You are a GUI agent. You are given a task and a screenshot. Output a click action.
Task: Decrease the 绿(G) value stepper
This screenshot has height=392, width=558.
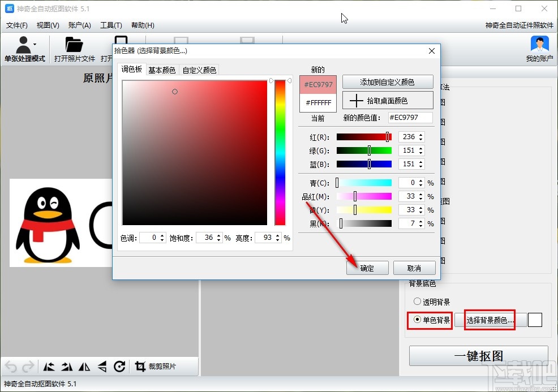(420, 153)
